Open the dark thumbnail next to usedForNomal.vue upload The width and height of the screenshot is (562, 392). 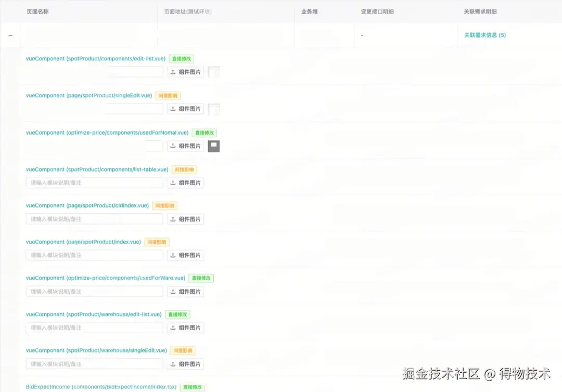coord(213,146)
